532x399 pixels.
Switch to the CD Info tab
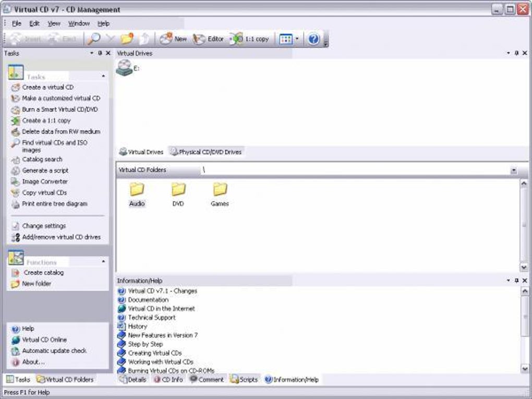point(168,379)
